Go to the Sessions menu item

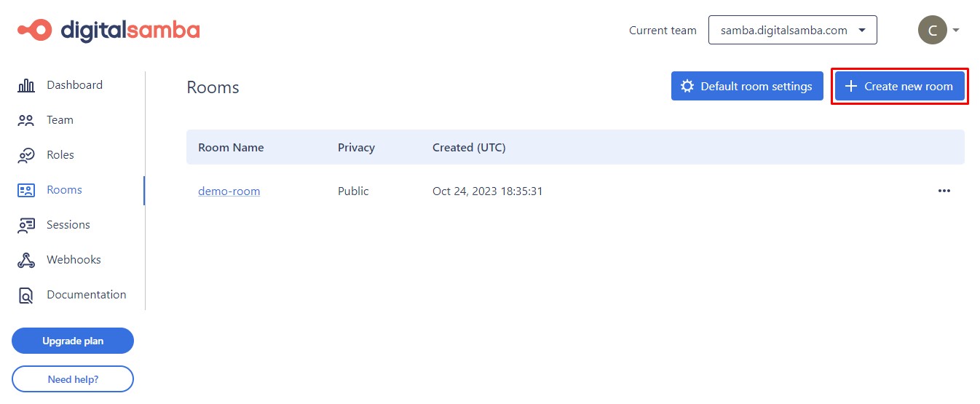pyautogui.click(x=68, y=225)
